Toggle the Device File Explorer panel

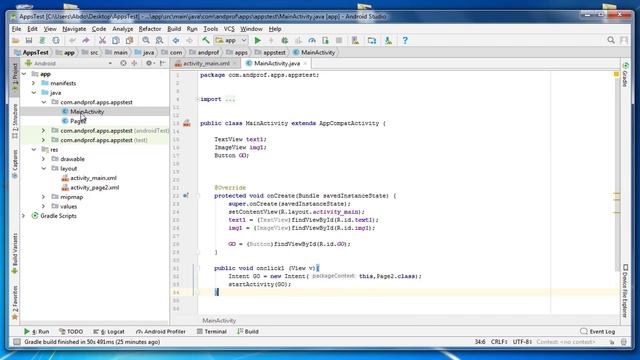[x=625, y=291]
